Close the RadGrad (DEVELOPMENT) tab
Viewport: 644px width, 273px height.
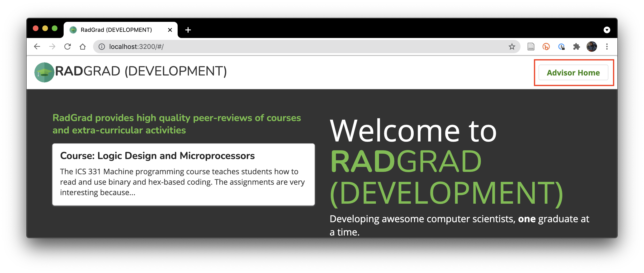170,30
